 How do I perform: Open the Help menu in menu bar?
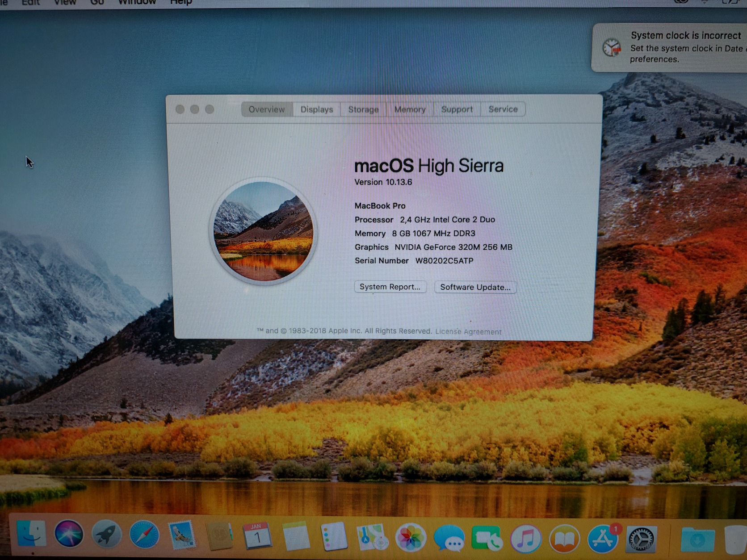point(181,2)
